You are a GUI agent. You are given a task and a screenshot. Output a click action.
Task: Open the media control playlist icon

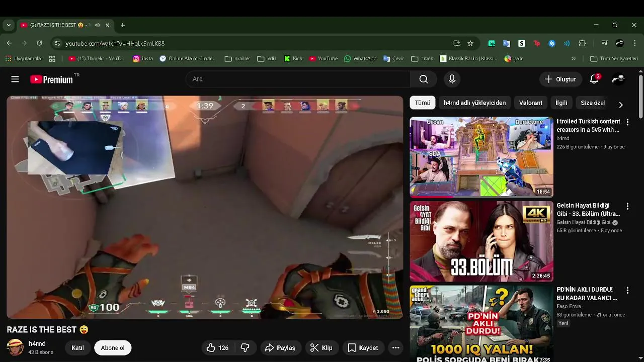(604, 43)
